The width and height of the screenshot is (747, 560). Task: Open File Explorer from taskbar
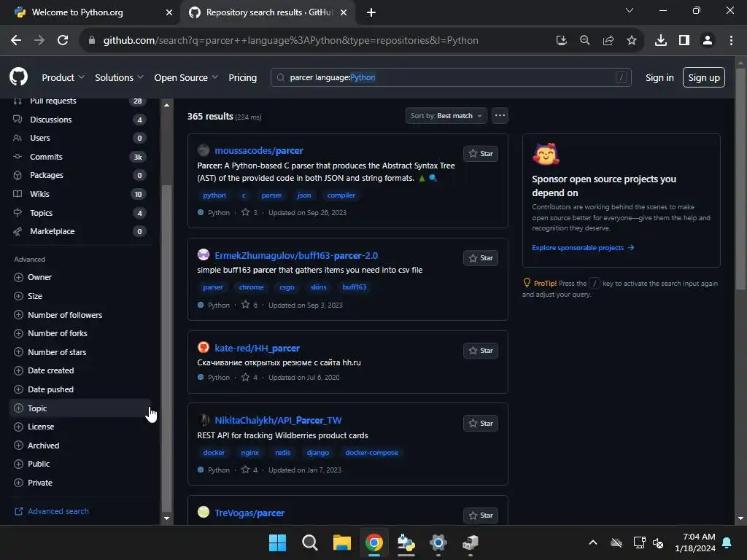tap(341, 542)
